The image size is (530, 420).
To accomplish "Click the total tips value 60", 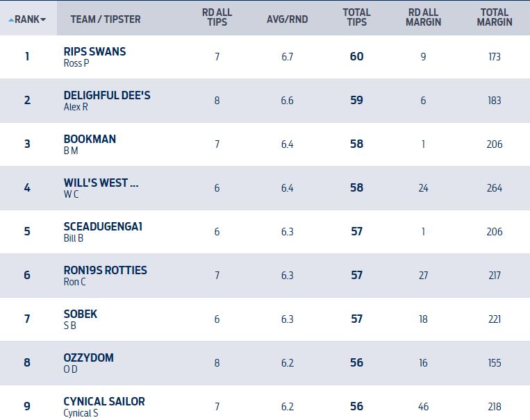I will tap(356, 57).
